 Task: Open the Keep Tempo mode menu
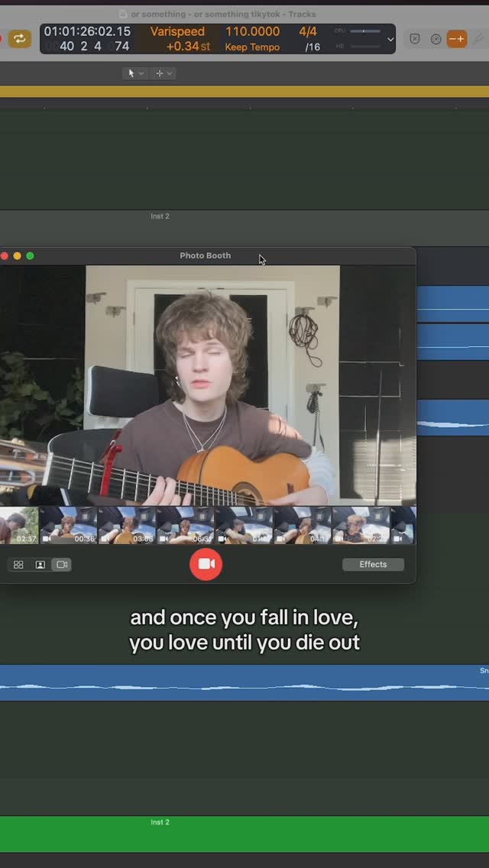[252, 47]
